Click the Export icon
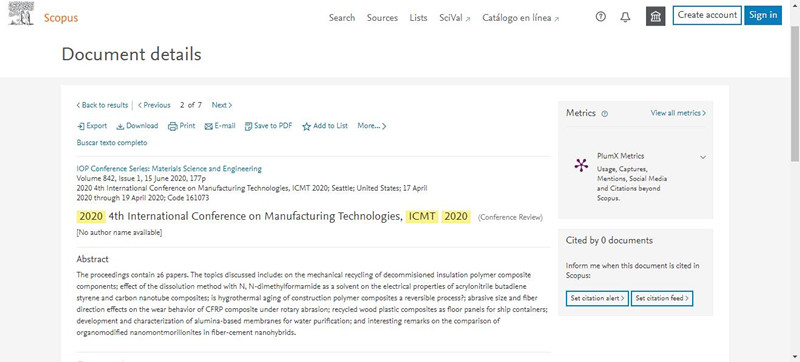The height and width of the screenshot is (362, 800). click(x=81, y=126)
